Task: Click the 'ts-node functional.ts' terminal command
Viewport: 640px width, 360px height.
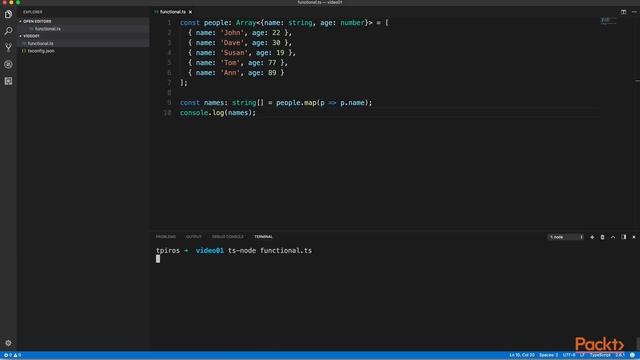Action: (x=270, y=251)
